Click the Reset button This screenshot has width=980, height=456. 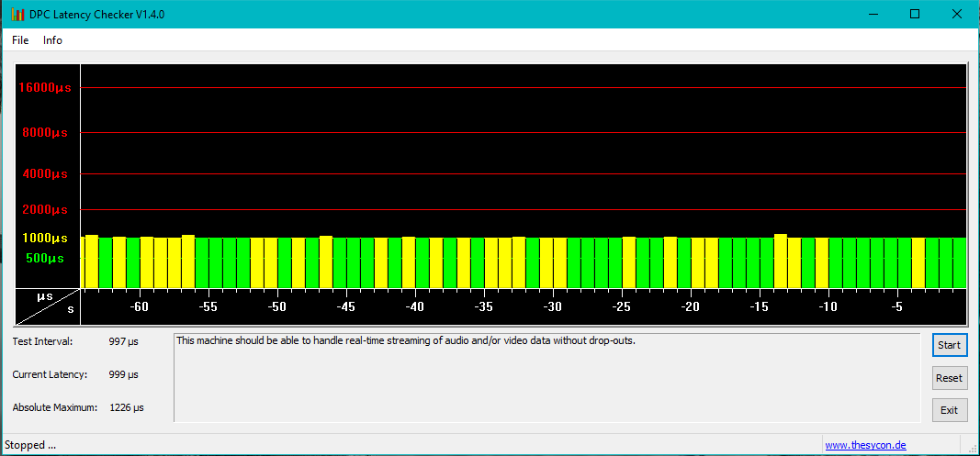[x=950, y=378]
